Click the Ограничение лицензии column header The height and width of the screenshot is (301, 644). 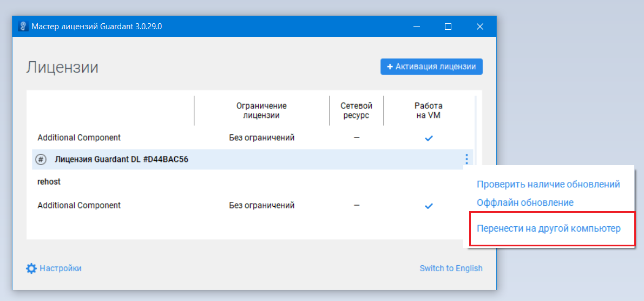(261, 110)
